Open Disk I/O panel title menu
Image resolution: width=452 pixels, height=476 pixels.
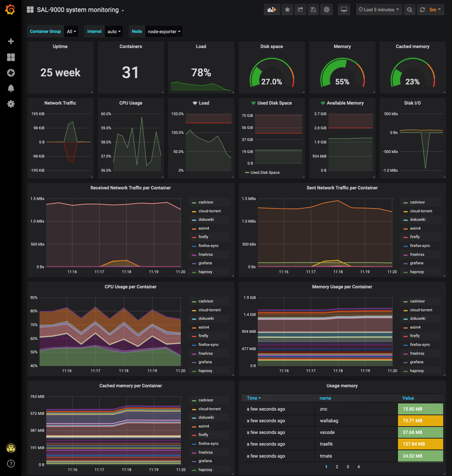point(412,103)
